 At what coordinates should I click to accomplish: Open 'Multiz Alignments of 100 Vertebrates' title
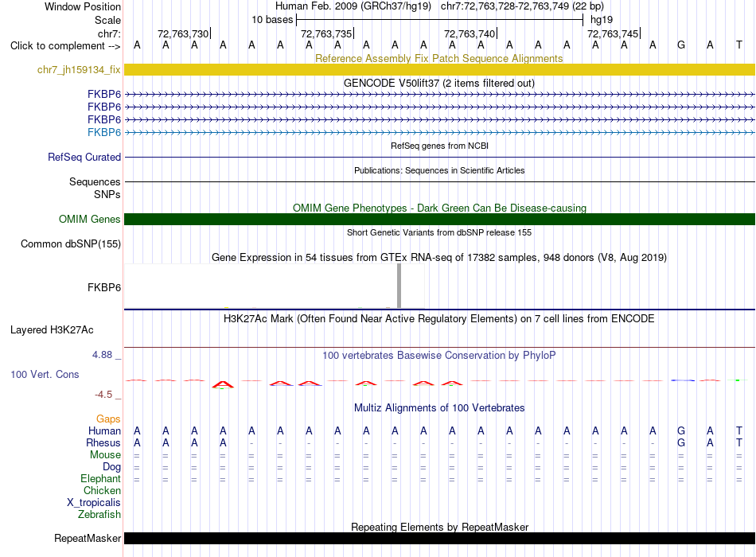coord(439,408)
